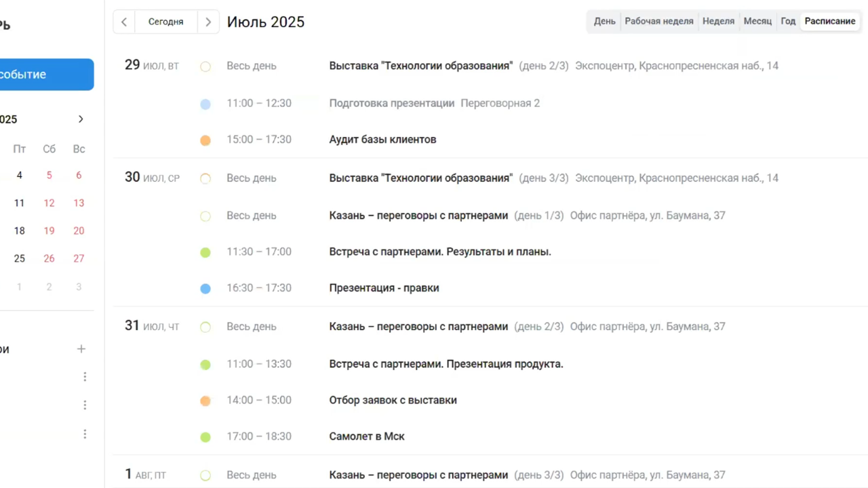Screen dimensions: 868x488
Task: Click the orange dot of Отбор заявок с выставки
Action: click(205, 401)
